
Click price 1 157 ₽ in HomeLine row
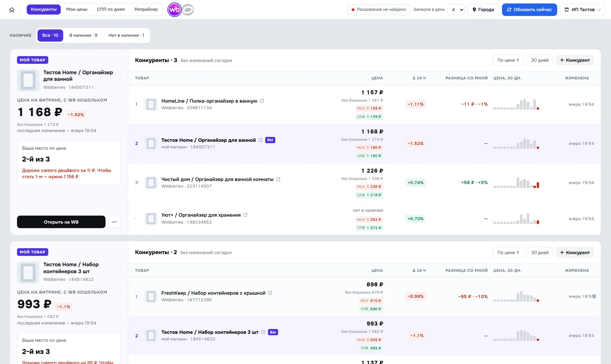click(x=372, y=92)
